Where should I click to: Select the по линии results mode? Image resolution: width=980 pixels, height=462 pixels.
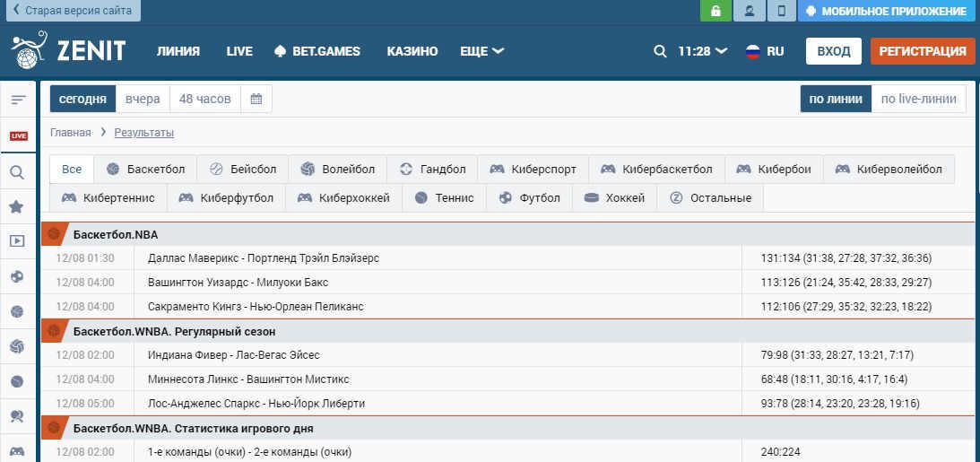[x=836, y=99]
